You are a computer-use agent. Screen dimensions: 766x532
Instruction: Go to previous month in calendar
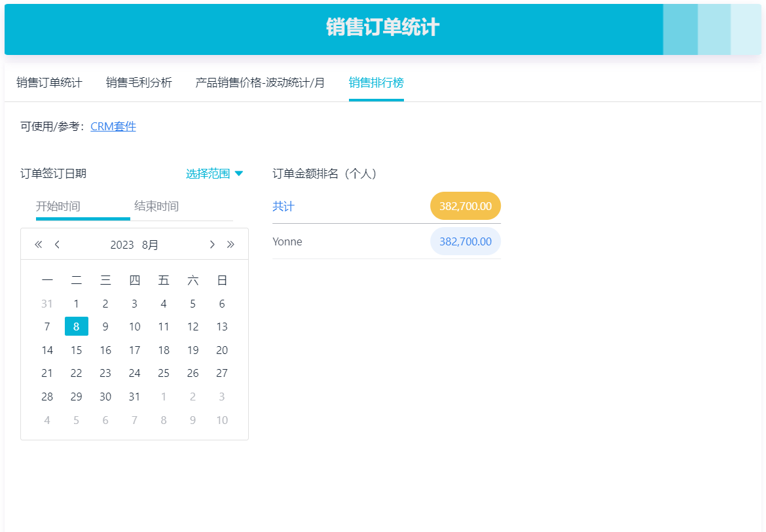coord(58,245)
